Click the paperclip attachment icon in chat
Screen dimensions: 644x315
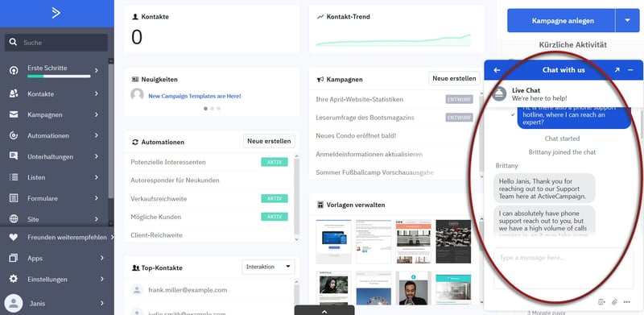614,302
